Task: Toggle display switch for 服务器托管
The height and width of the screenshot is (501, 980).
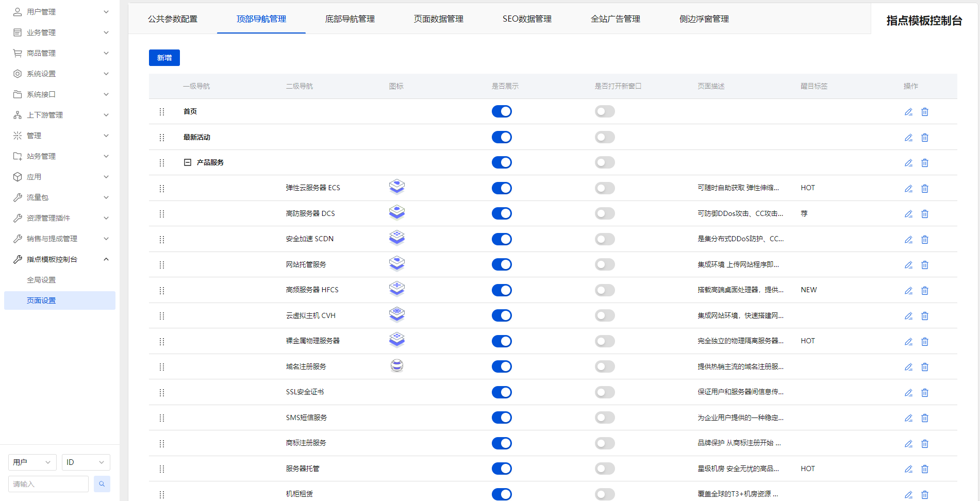Action: point(502,469)
